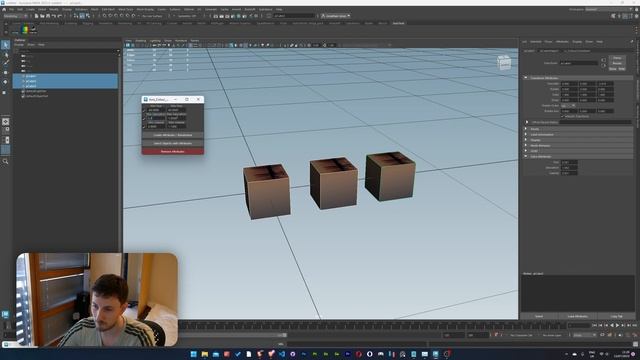Click the Undo icon in status line

coord(53,16)
